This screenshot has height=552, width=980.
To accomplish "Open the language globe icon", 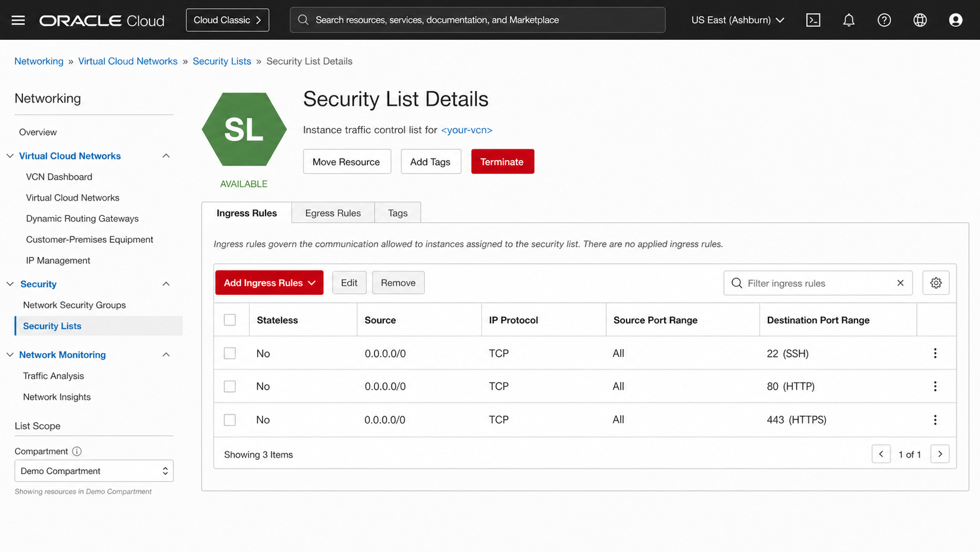I will (920, 20).
